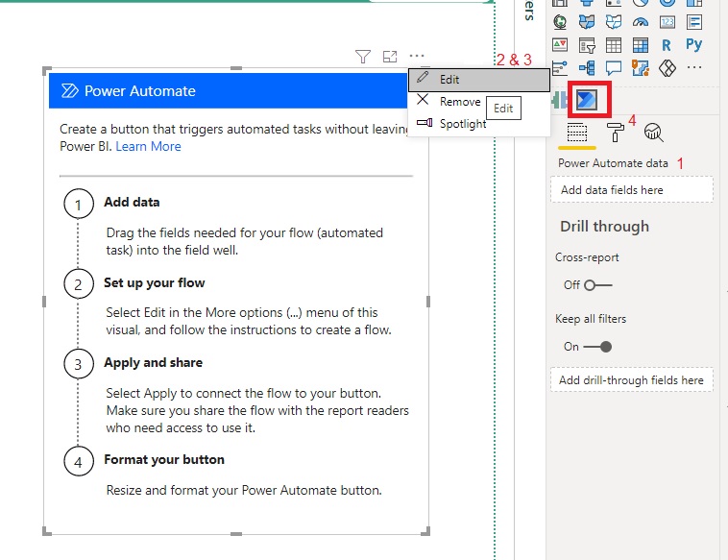
Task: Select the Multi-row card visual icon
Action: pos(694,22)
